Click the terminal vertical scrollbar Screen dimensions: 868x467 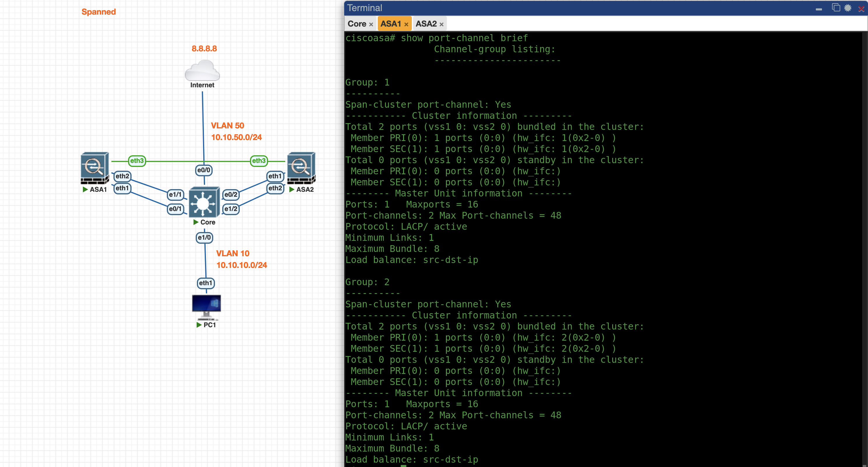pyautogui.click(x=864, y=236)
